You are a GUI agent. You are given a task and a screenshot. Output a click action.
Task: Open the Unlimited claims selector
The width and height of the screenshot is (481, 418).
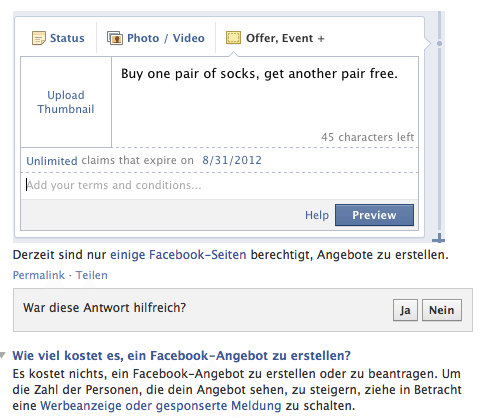[x=52, y=161]
